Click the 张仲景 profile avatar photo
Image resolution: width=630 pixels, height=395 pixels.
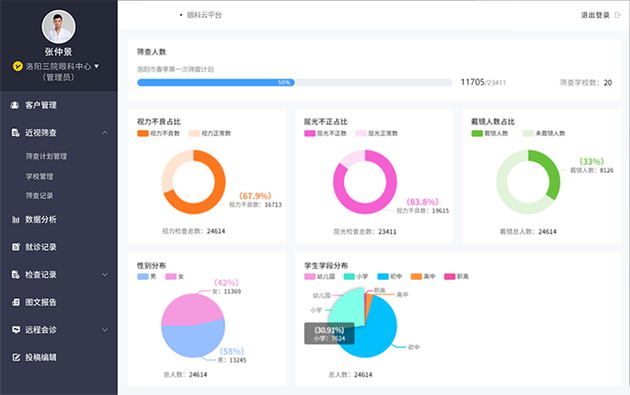pyautogui.click(x=59, y=27)
